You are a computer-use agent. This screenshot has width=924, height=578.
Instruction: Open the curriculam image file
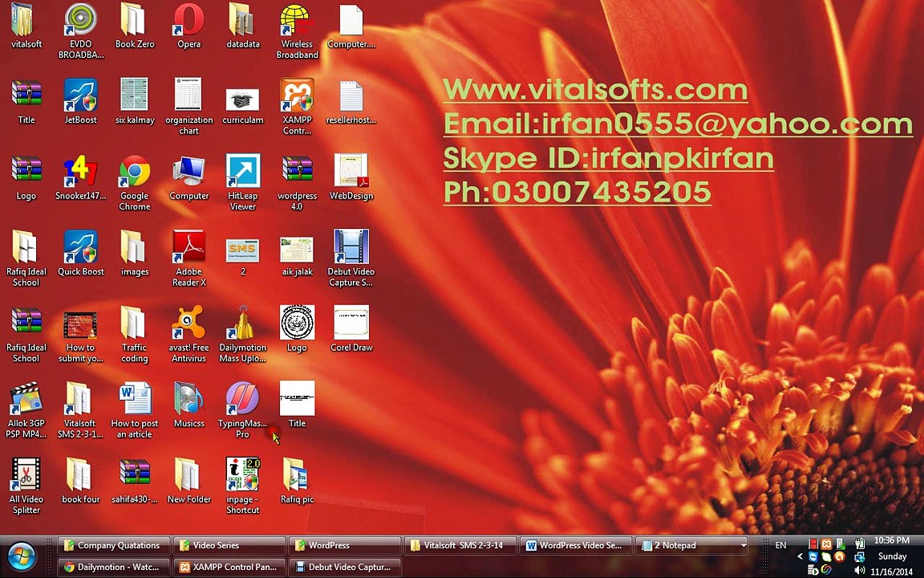pyautogui.click(x=243, y=106)
